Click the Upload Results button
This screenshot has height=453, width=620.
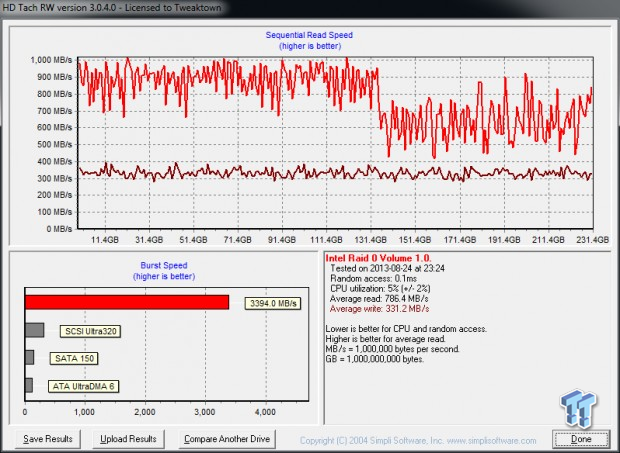pyautogui.click(x=128, y=439)
